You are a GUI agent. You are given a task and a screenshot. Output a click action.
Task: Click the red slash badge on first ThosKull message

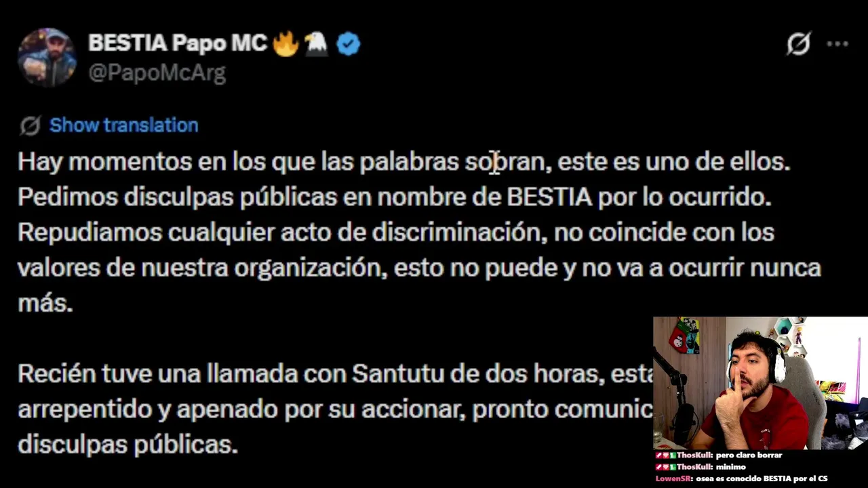click(658, 455)
